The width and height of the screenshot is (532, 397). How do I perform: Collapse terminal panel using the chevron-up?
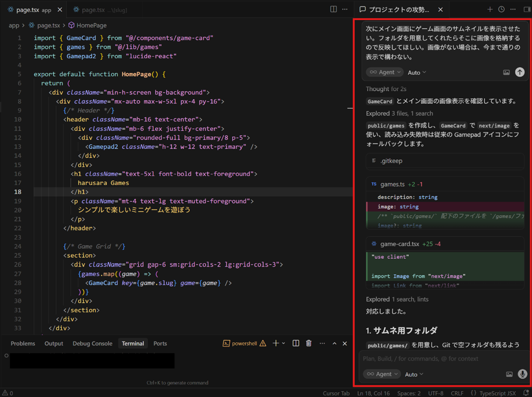(334, 343)
